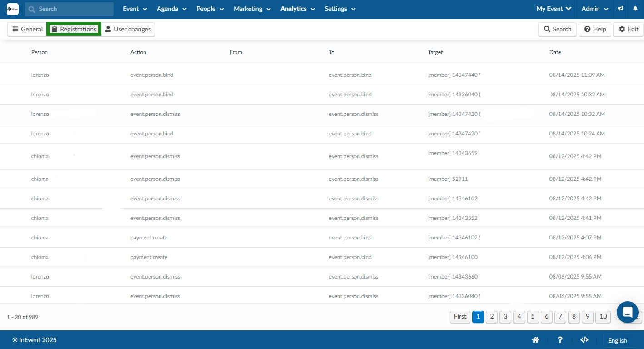
Task: Click target [member] 14346100
Action: click(x=453, y=257)
